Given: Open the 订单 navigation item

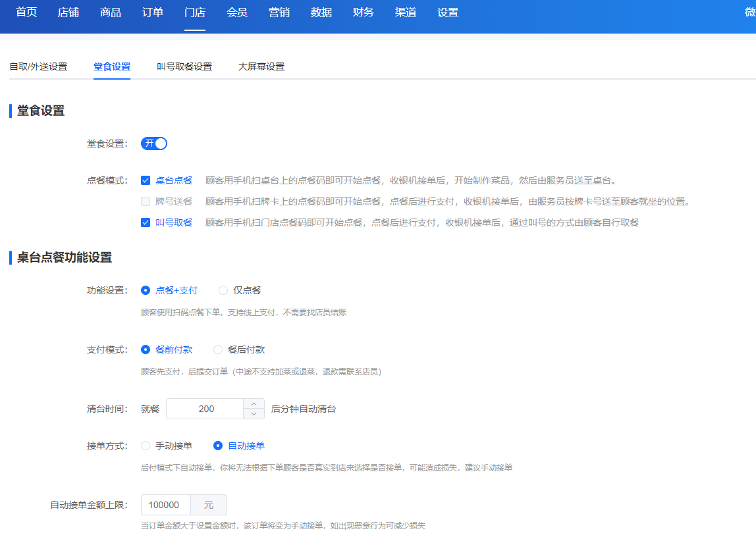Looking at the screenshot, I should pos(153,13).
